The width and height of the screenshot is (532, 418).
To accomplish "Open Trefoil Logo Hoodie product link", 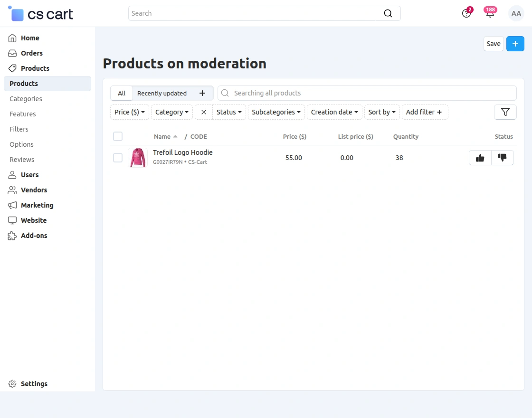I will (182, 152).
